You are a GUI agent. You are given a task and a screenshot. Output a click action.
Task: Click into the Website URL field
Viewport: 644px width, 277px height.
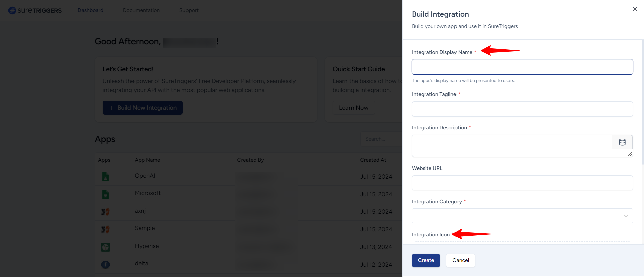522,183
